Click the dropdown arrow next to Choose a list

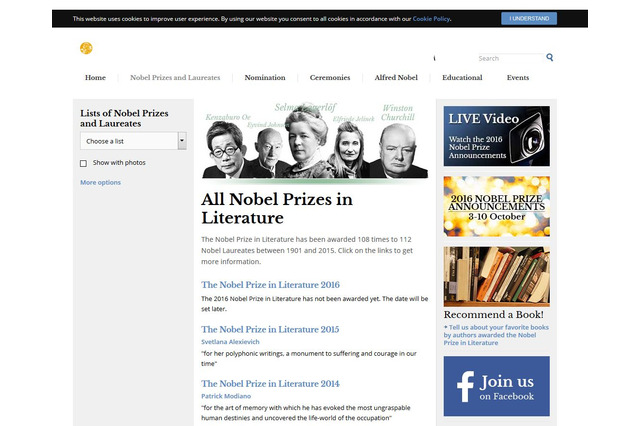[x=181, y=141]
